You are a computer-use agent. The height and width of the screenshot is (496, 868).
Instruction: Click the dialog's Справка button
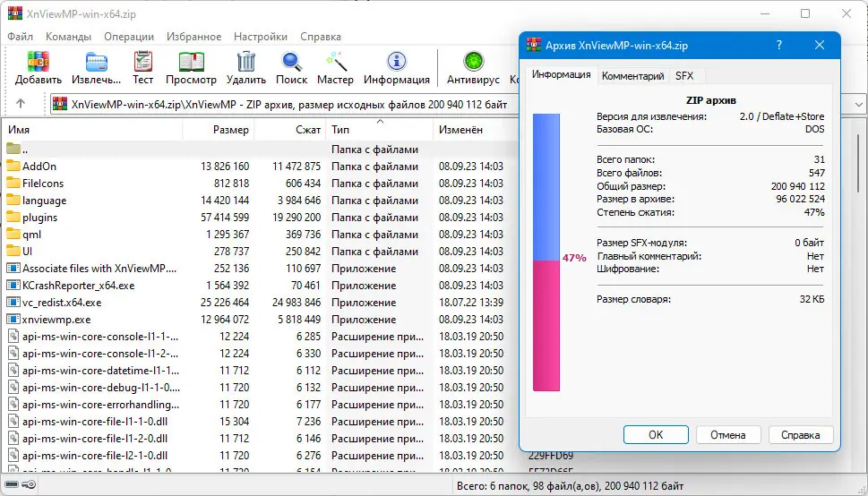click(801, 434)
